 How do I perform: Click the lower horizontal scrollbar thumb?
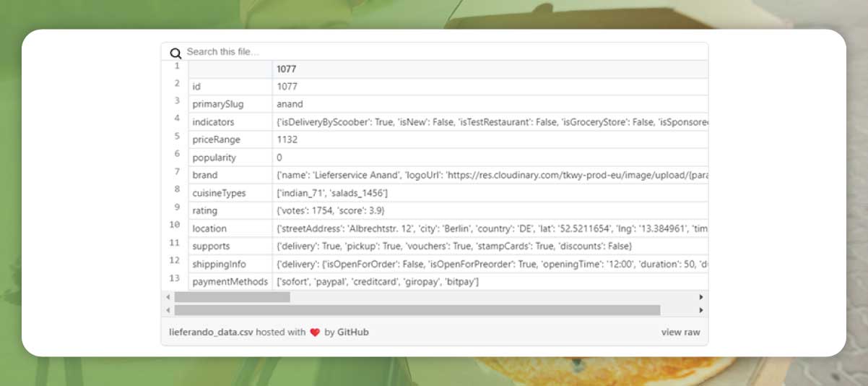(x=417, y=310)
